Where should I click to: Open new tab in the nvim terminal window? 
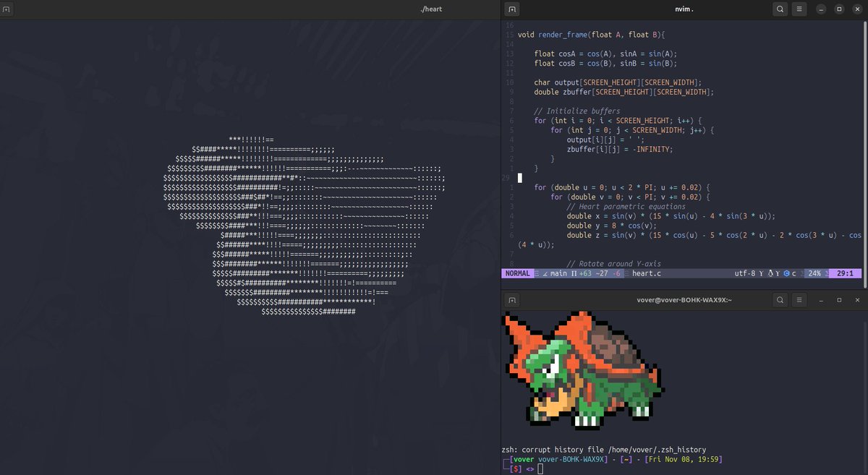click(x=512, y=9)
